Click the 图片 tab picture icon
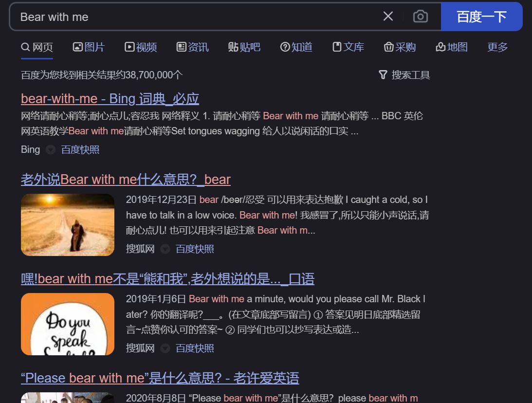The height and width of the screenshot is (403, 532). point(78,47)
